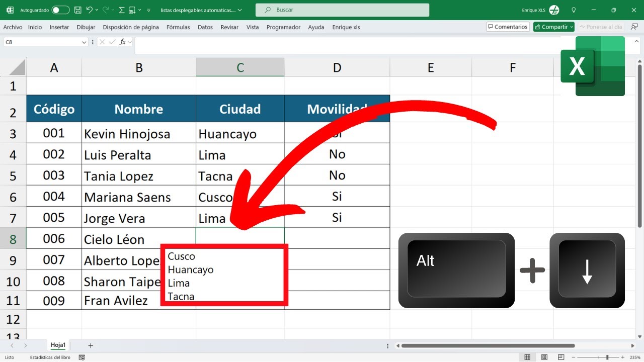Open the undo history dropdown arrow
Screen dimensions: 644x362
click(x=96, y=10)
